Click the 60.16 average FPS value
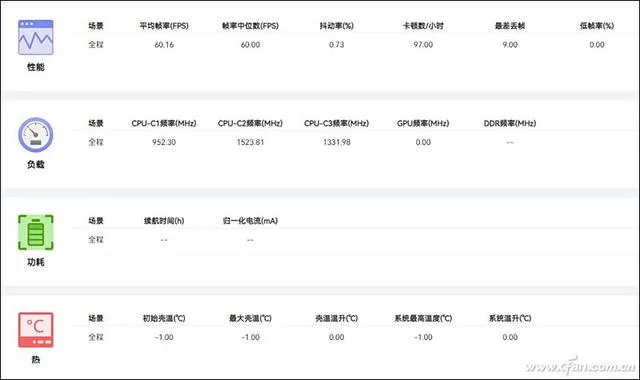The width and height of the screenshot is (640, 380). coord(164,45)
